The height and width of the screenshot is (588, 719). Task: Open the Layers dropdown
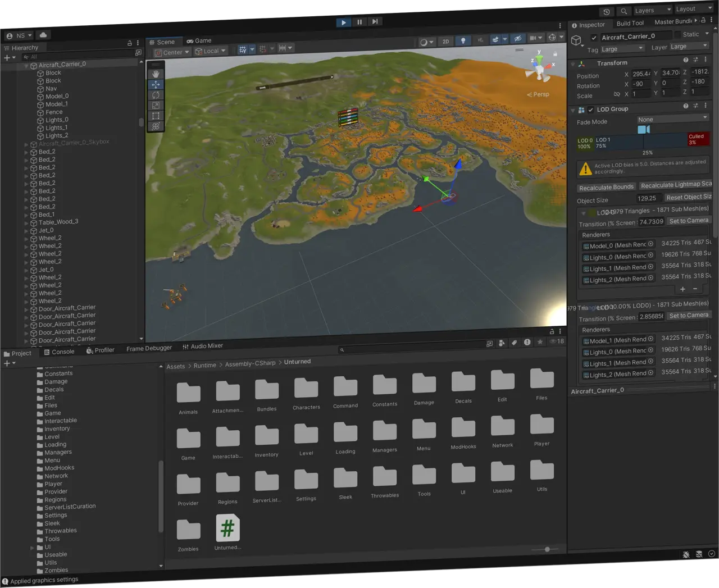pyautogui.click(x=652, y=10)
